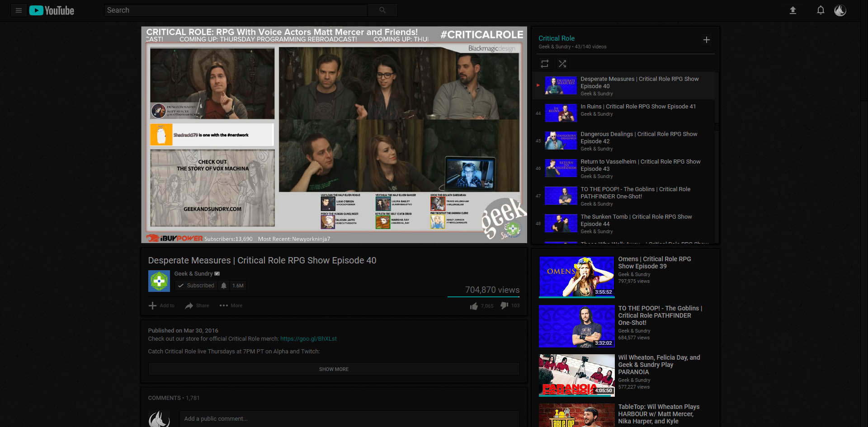Select Dangerous Dealings Episode 42 playlist item
Image resolution: width=868 pixels, height=427 pixels.
[x=624, y=141]
